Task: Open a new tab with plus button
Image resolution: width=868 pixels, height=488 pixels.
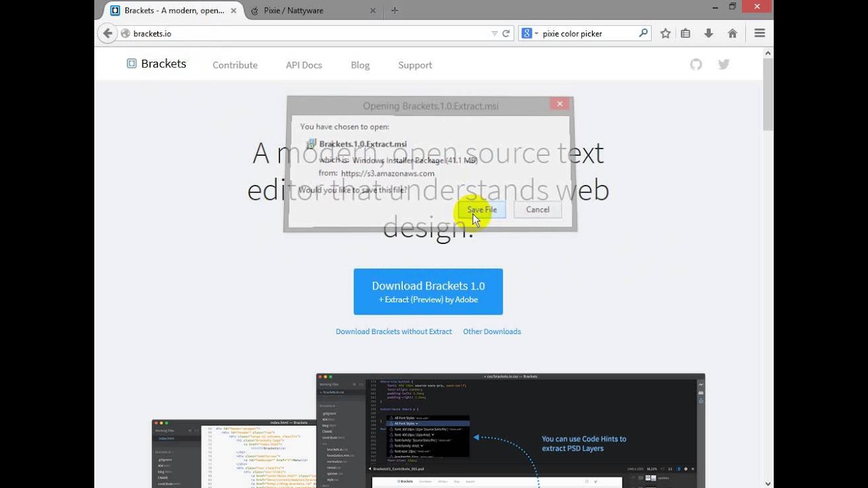Action: 395,10
